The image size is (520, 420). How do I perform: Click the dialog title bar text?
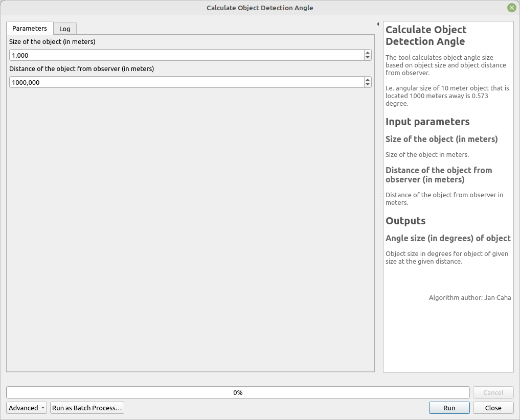click(260, 8)
